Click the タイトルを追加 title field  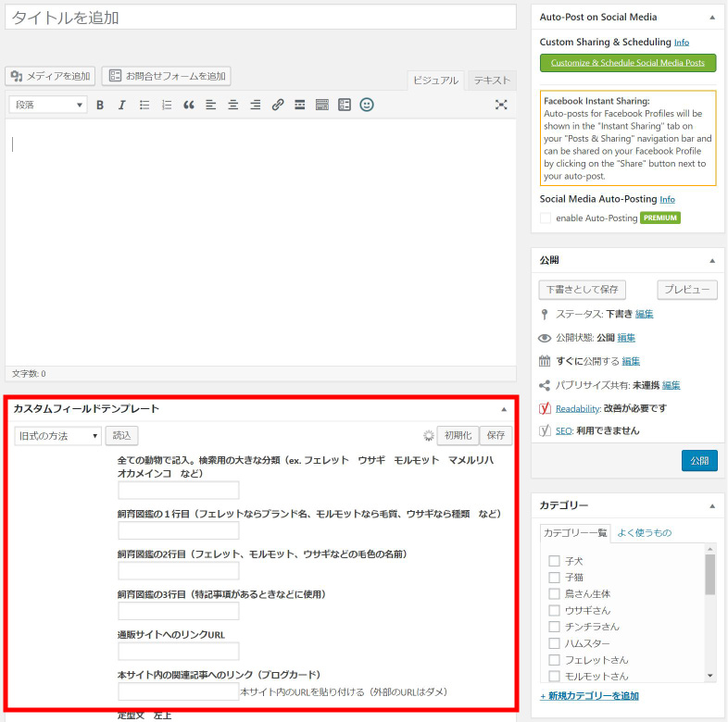click(259, 18)
